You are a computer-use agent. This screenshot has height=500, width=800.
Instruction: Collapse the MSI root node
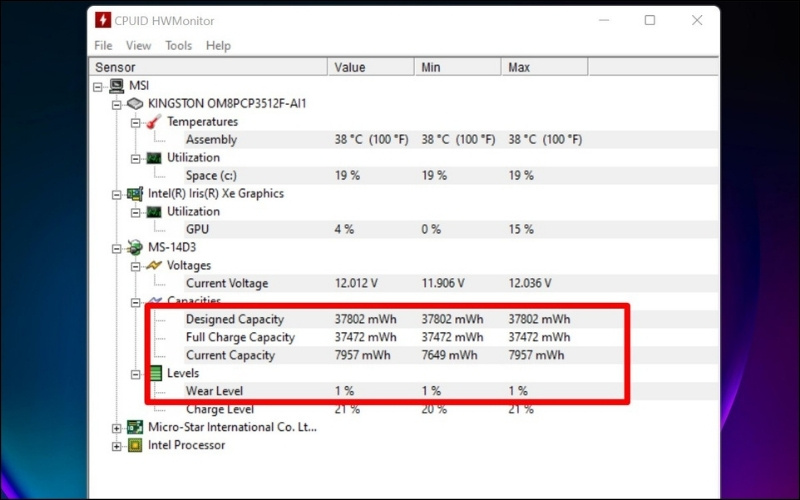tap(98, 87)
